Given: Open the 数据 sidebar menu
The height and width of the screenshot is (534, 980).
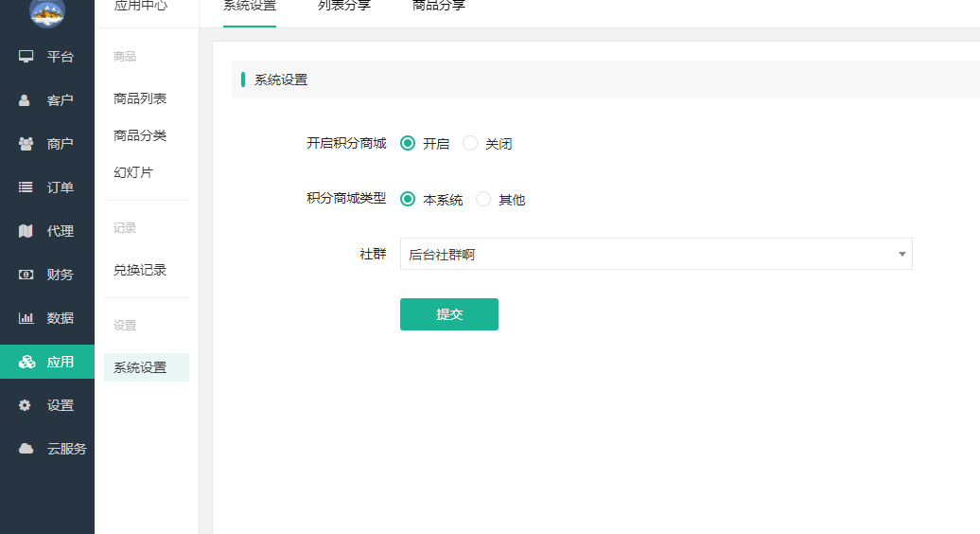Looking at the screenshot, I should pyautogui.click(x=47, y=317).
